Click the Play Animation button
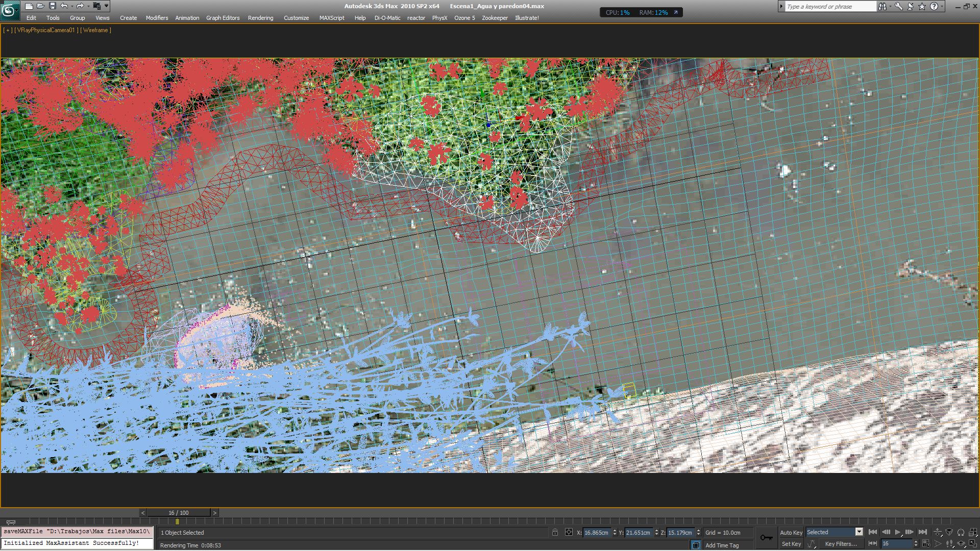980x551 pixels. (x=898, y=532)
